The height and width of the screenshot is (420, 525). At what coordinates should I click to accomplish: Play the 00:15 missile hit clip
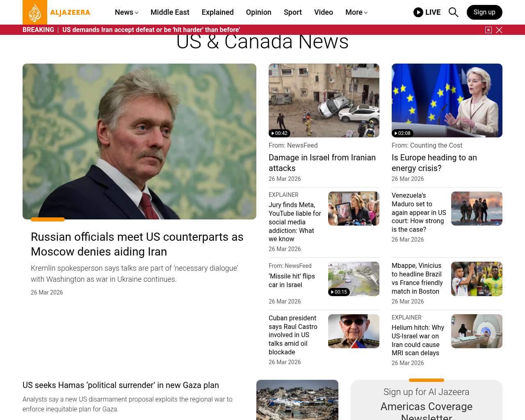coord(353,279)
